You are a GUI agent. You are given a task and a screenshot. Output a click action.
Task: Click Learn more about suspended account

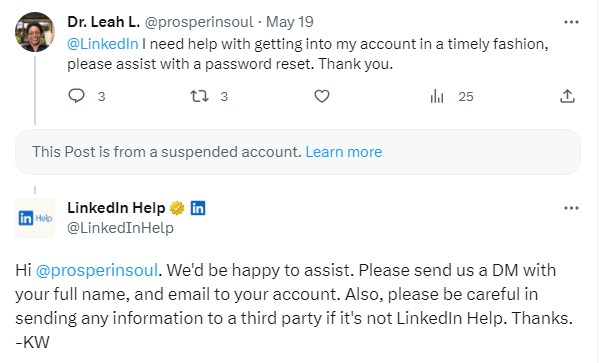343,152
